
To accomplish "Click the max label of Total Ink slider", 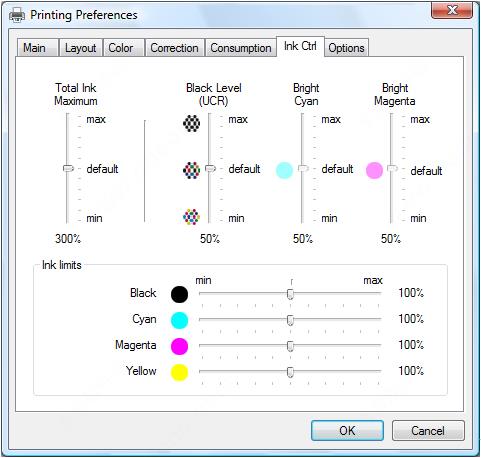I will click(96, 119).
